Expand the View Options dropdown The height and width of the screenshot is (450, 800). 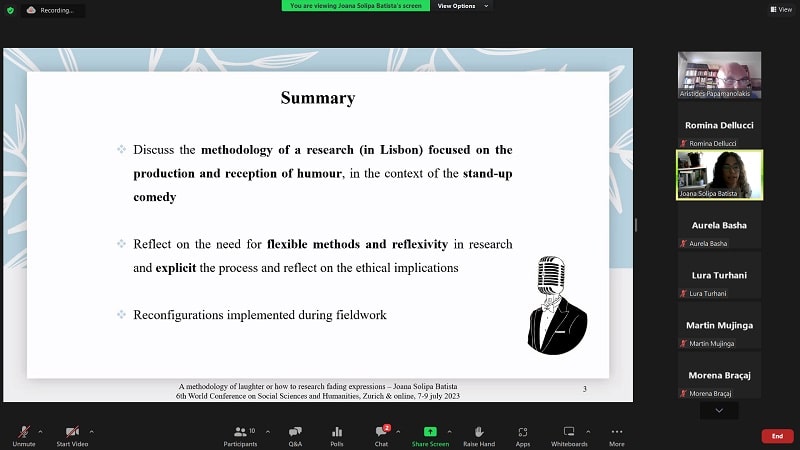(463, 6)
